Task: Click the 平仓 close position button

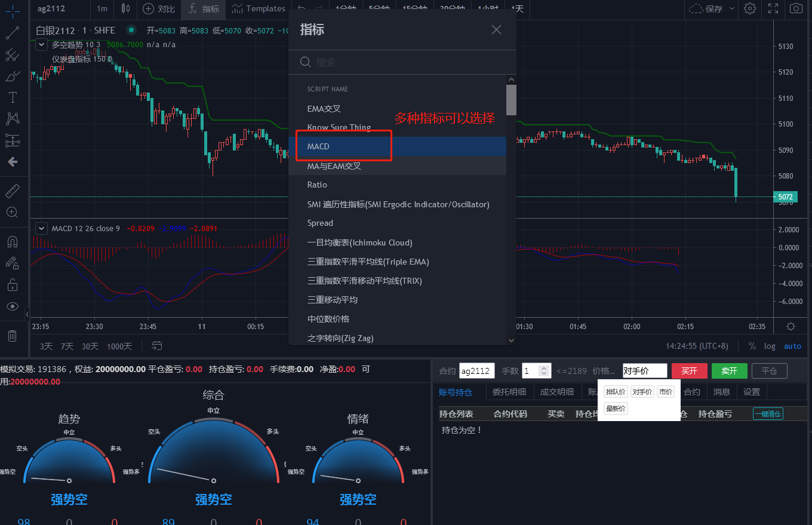Action: point(769,371)
